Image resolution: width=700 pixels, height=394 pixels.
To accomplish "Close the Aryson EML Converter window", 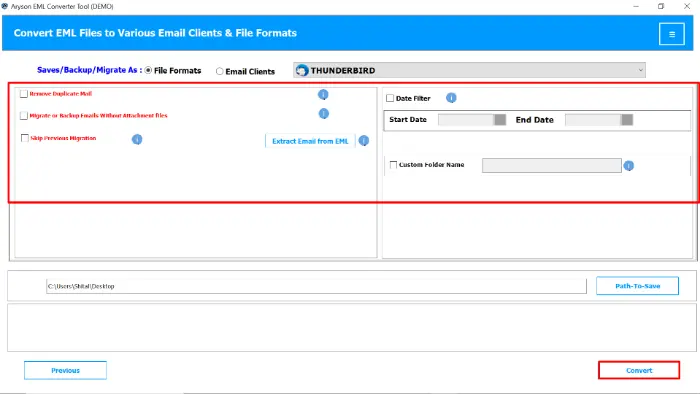I will coord(687,6).
